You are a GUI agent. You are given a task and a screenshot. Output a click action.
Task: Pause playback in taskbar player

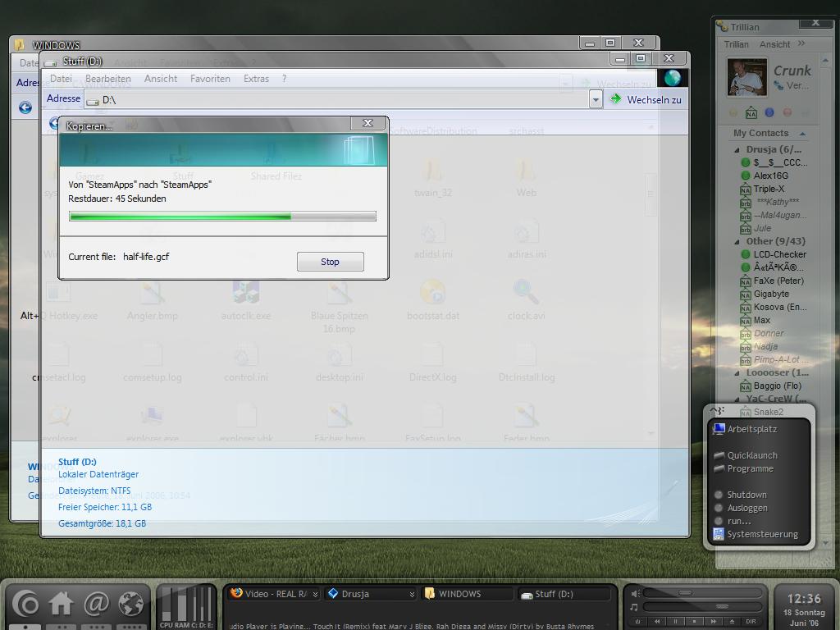coord(675,622)
